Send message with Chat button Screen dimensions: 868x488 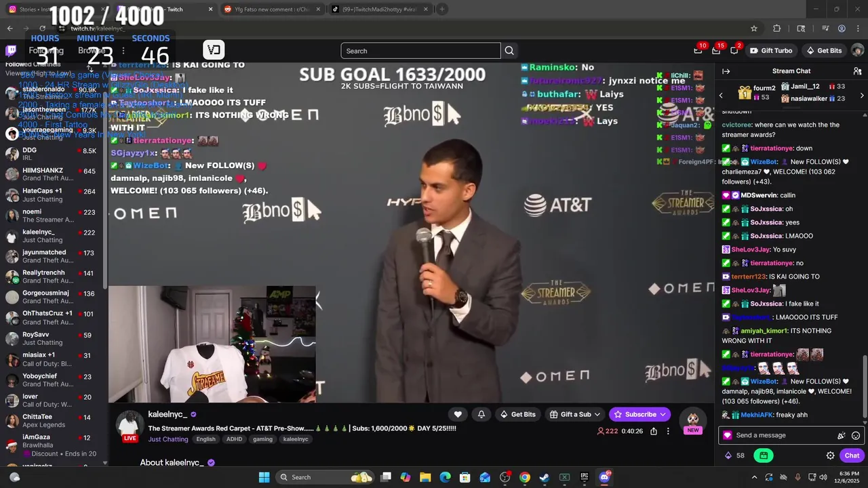[852, 455]
